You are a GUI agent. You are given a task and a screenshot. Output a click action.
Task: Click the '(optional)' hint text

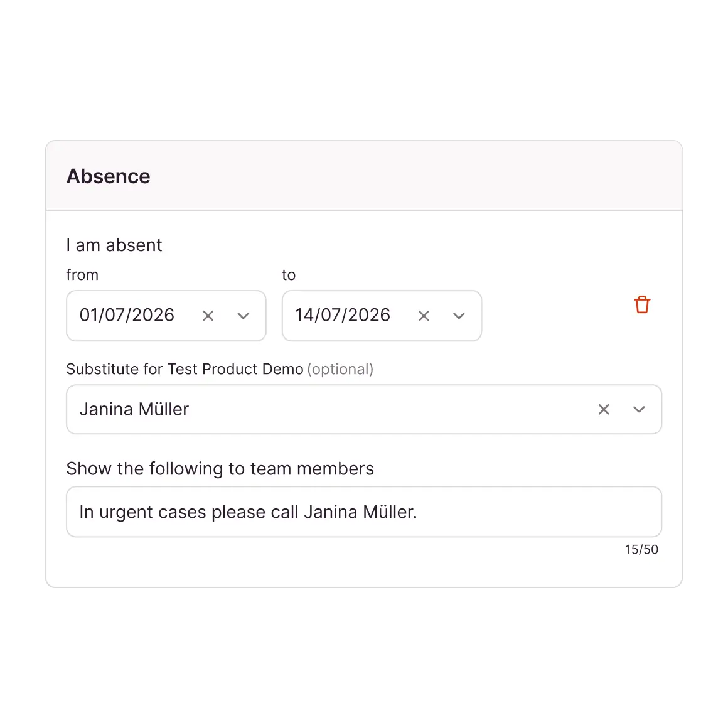pyautogui.click(x=340, y=369)
